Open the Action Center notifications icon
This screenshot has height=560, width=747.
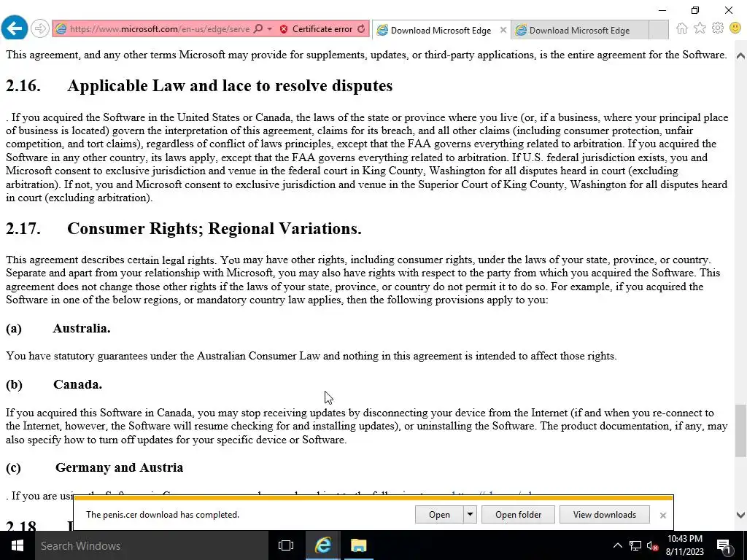coord(724,546)
